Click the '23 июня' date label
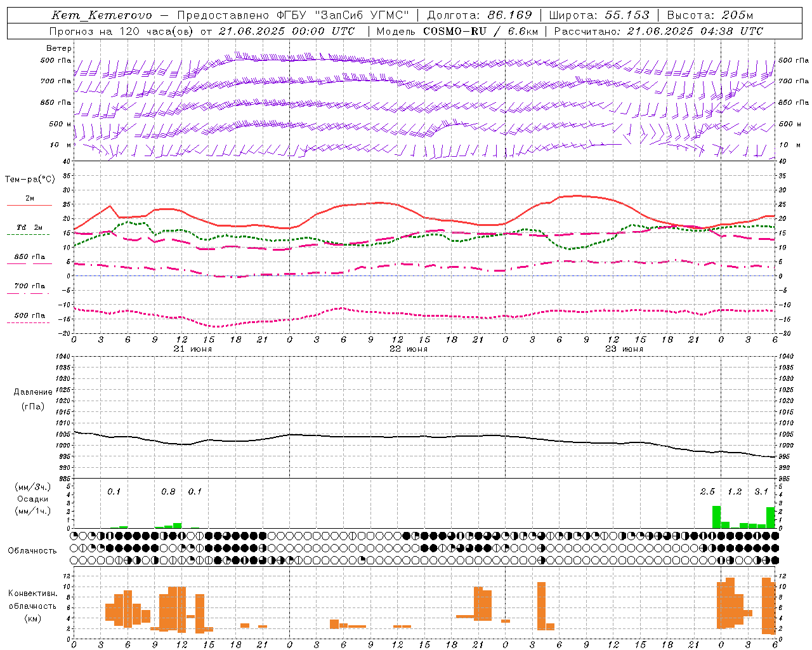The image size is (812, 650). click(624, 349)
